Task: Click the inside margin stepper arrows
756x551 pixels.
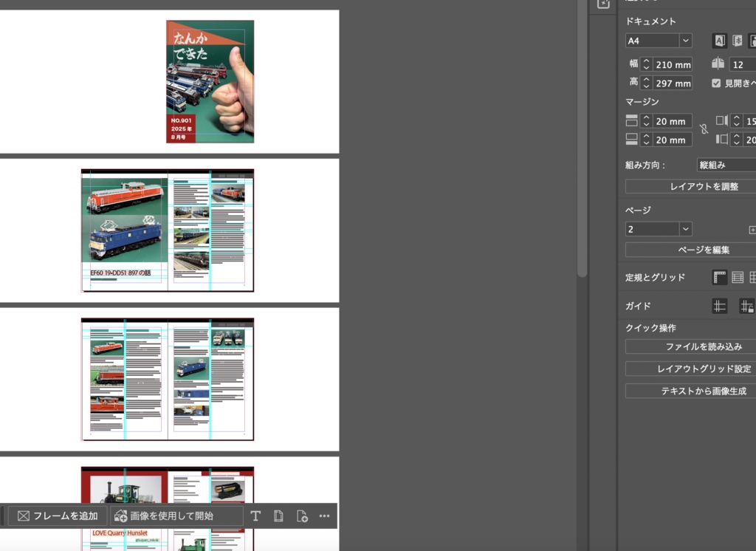Action: point(736,120)
